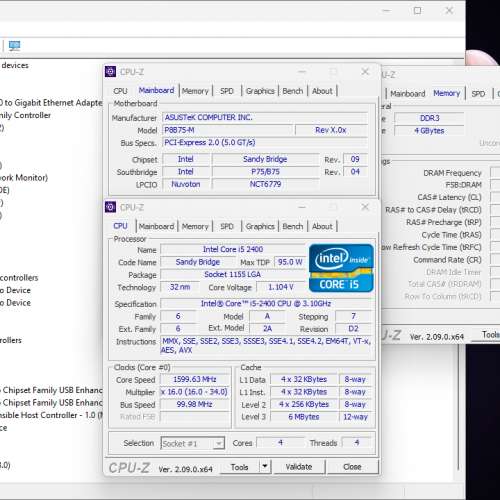Click the Validate button
Viewport: 500px width, 500px height.
tap(299, 467)
